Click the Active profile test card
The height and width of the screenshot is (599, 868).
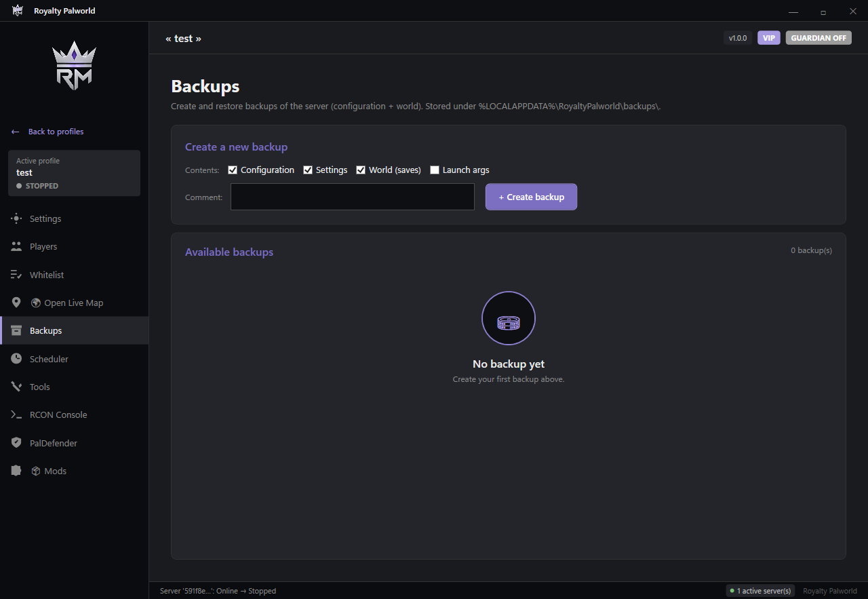coord(74,173)
